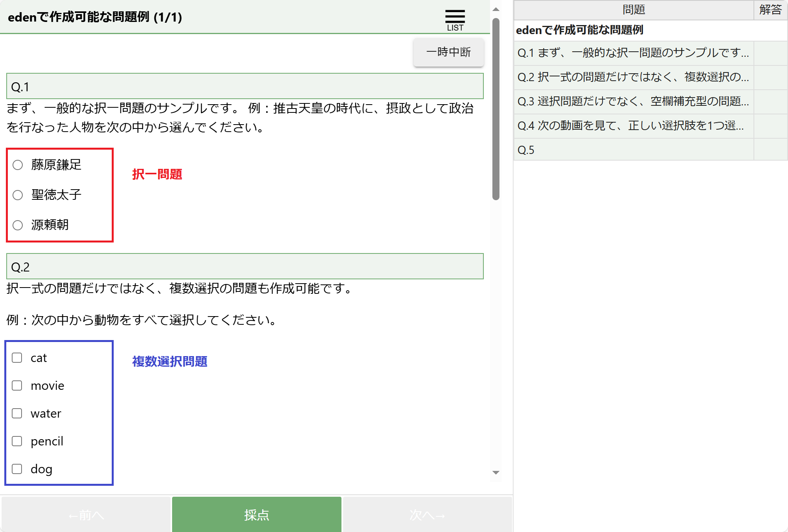Click the title edenで作成可能な問題例 (1/1)

point(95,17)
